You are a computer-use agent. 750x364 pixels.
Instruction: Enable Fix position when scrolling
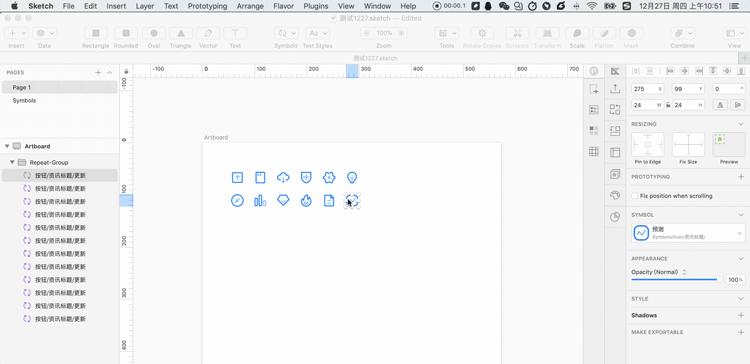click(635, 196)
